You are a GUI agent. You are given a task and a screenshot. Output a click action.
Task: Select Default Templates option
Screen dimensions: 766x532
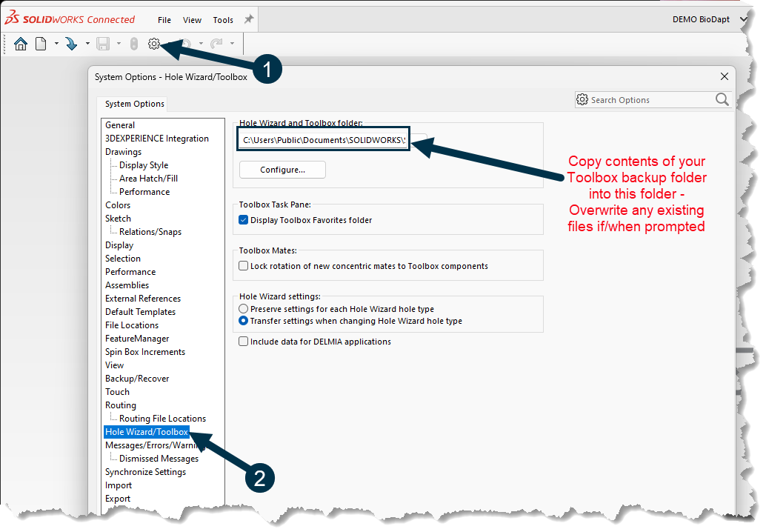[140, 312]
